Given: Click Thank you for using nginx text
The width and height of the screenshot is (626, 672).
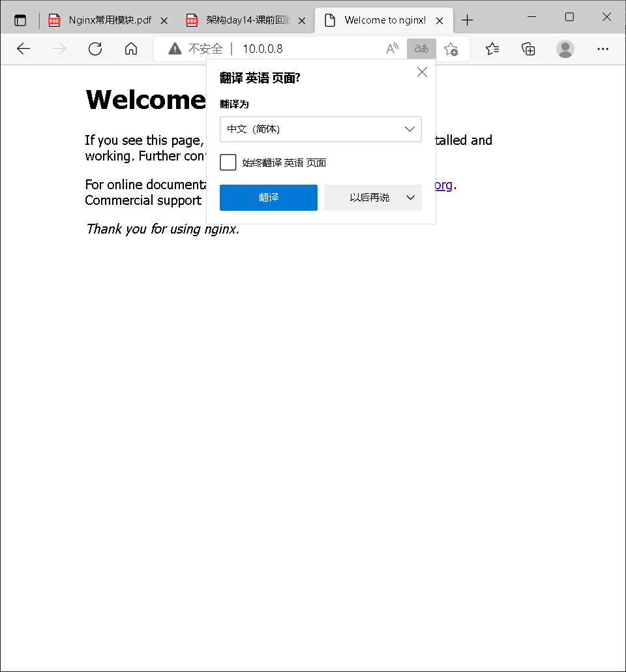Looking at the screenshot, I should coord(162,229).
